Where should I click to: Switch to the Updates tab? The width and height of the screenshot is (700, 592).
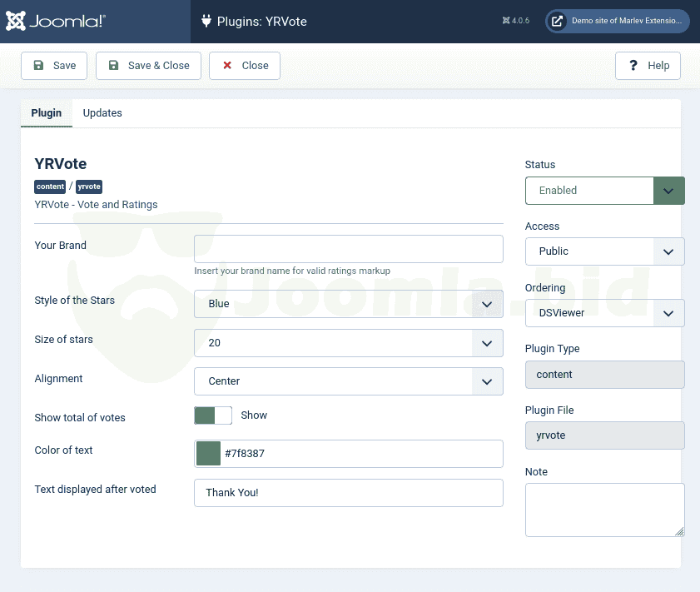(x=102, y=113)
